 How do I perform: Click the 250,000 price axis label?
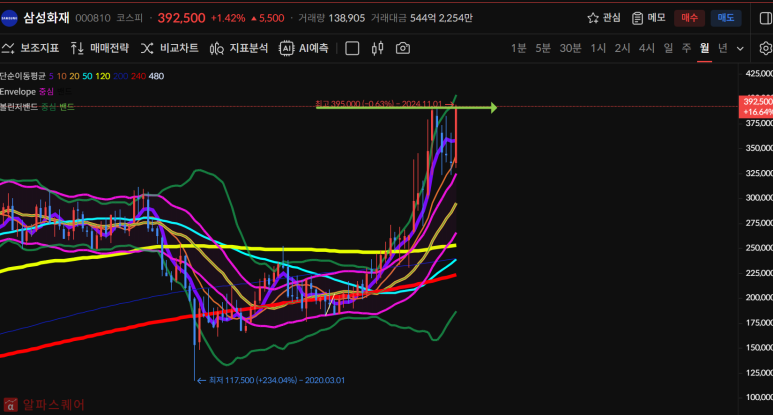tap(759, 248)
